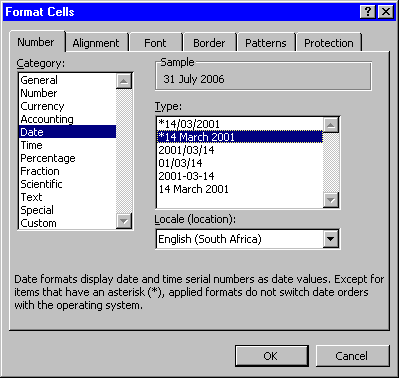Image resolution: width=399 pixels, height=378 pixels.
Task: Choose the Custom category
Action: click(68, 223)
